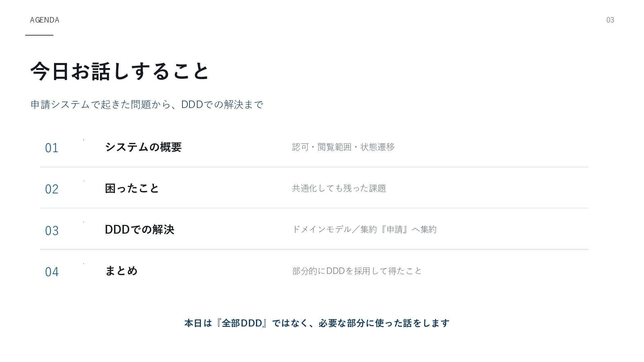The height and width of the screenshot is (362, 644).
Task: Click agenda number 02
Action: coord(52,189)
